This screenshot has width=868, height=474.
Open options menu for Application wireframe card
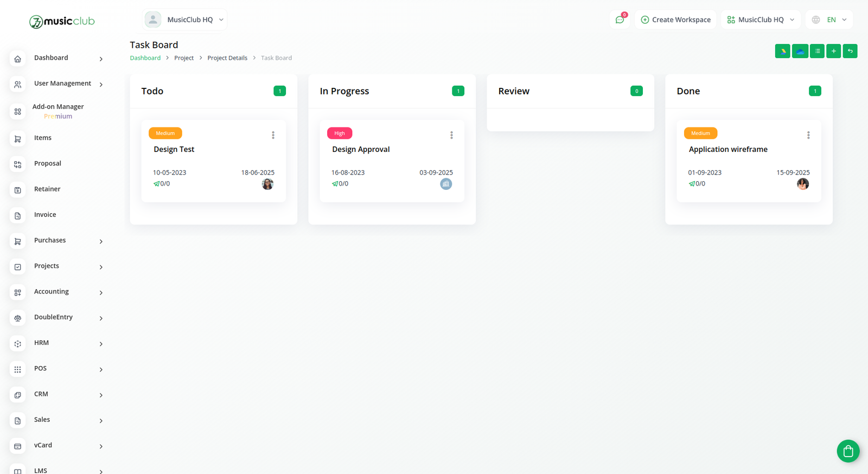click(x=808, y=135)
